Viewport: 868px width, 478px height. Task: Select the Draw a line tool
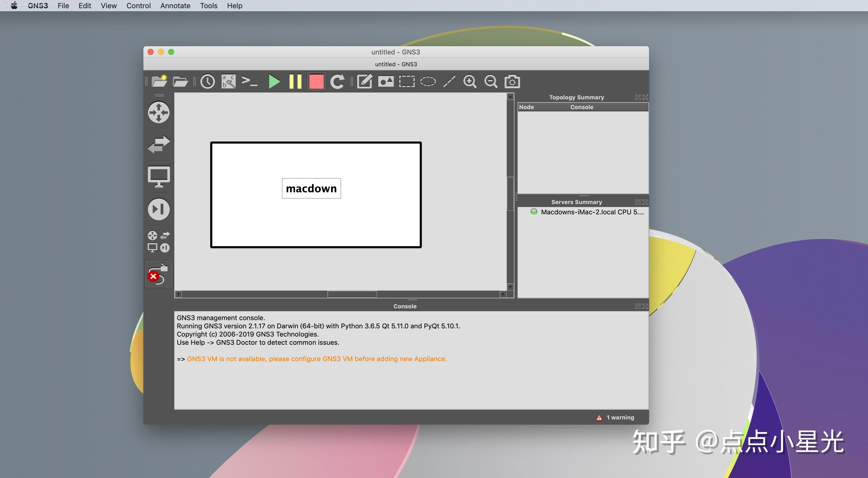(x=449, y=81)
